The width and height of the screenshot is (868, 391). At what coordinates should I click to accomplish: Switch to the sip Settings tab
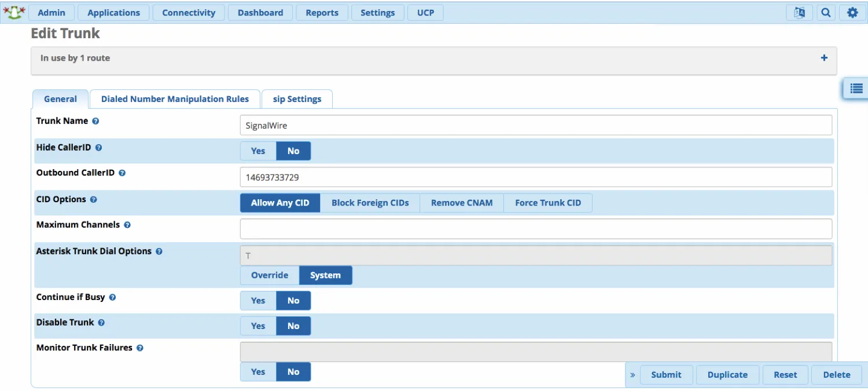tap(297, 98)
